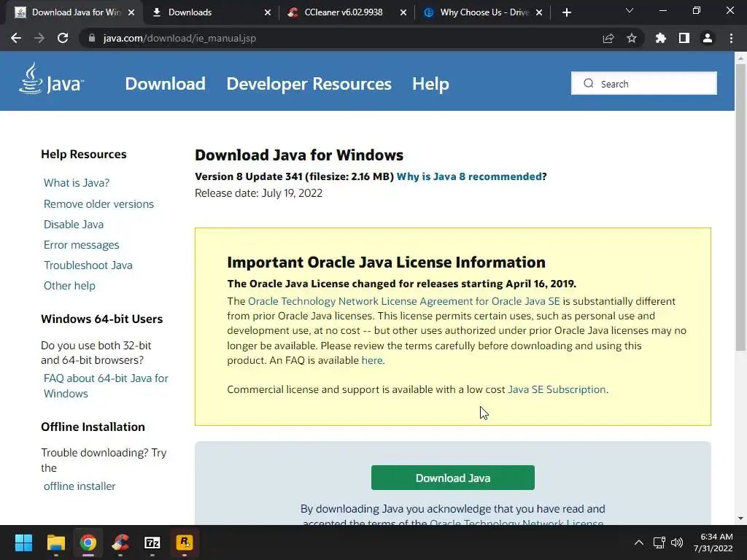Open the Chrome extensions puzzle icon
Image resolution: width=747 pixels, height=560 pixels.
(x=660, y=38)
